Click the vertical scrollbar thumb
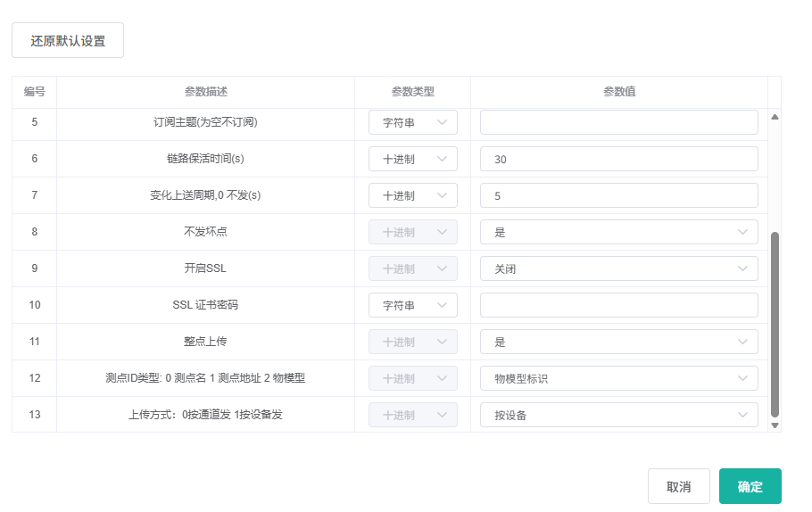Image resolution: width=812 pixels, height=512 pixels. pyautogui.click(x=775, y=324)
